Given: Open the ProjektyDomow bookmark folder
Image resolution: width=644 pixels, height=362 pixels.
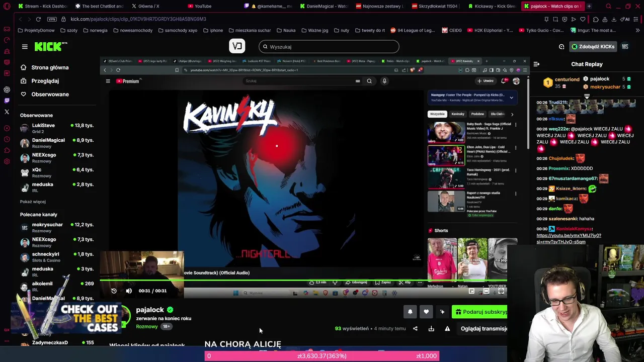Looking at the screenshot, I should [x=36, y=30].
